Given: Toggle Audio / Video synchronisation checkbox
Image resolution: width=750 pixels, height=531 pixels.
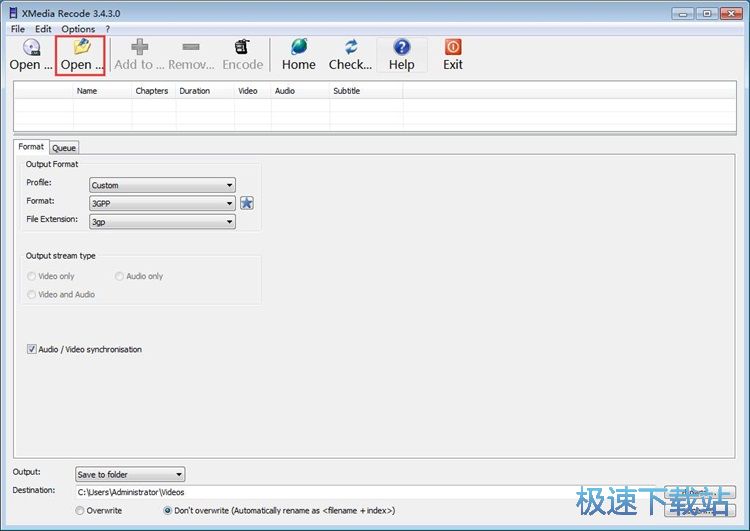Looking at the screenshot, I should pos(32,350).
